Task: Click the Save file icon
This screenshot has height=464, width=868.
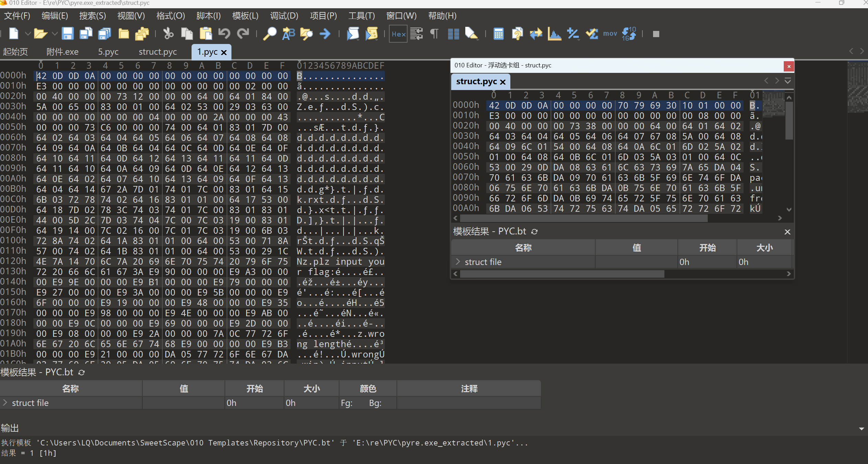Action: tap(67, 34)
